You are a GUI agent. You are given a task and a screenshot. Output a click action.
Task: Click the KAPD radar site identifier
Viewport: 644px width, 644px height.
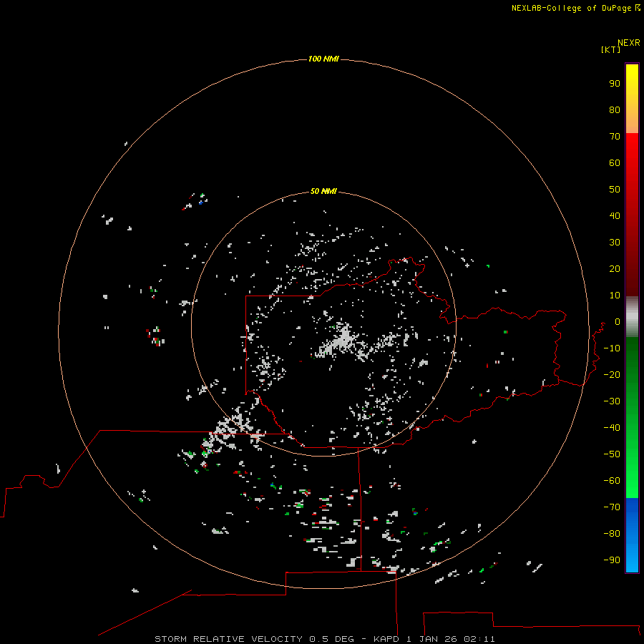(x=386, y=639)
